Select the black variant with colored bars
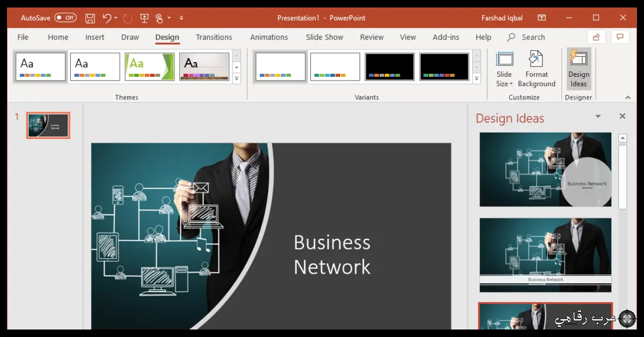This screenshot has height=337, width=644. coord(390,67)
